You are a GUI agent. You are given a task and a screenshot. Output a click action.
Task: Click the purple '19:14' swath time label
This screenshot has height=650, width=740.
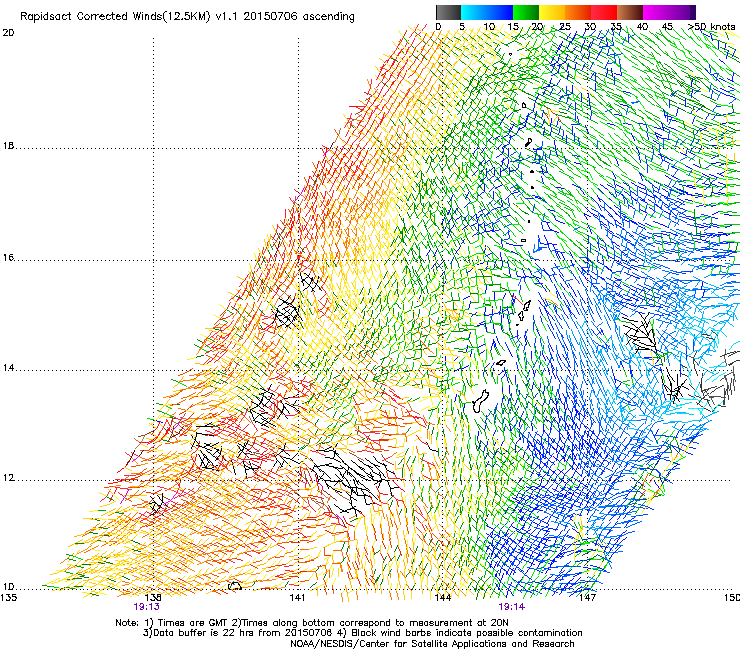click(x=512, y=607)
